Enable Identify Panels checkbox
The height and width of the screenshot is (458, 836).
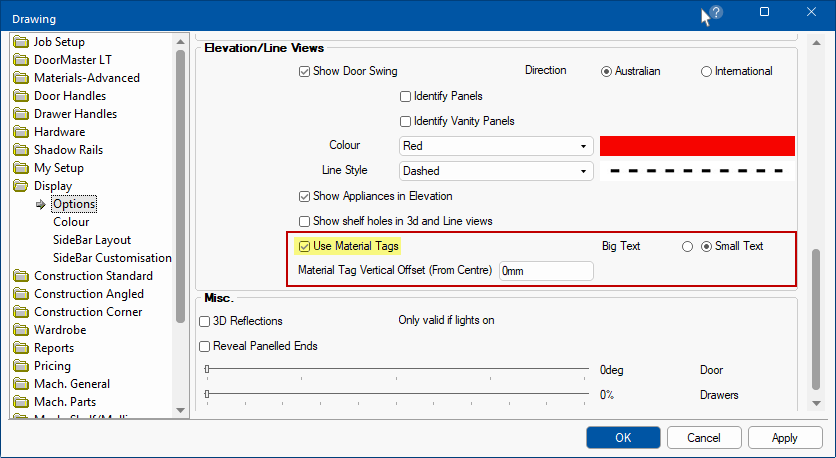tap(406, 97)
